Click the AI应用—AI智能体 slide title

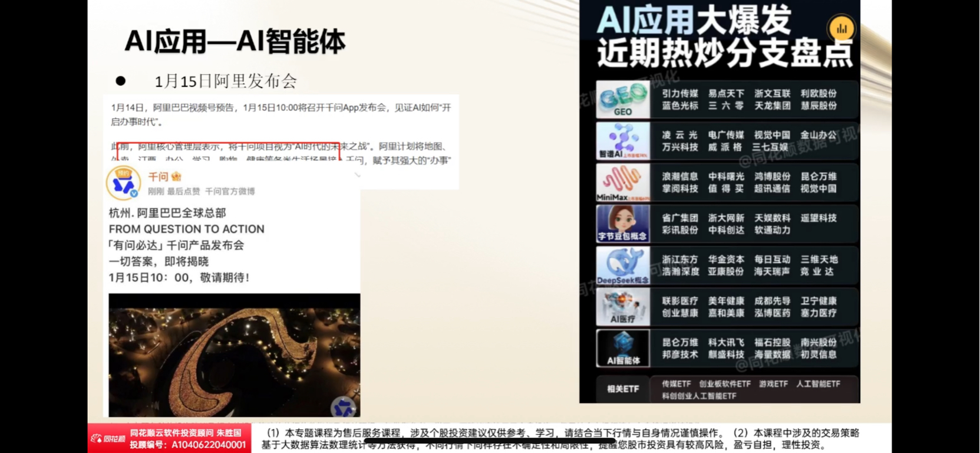pyautogui.click(x=235, y=41)
